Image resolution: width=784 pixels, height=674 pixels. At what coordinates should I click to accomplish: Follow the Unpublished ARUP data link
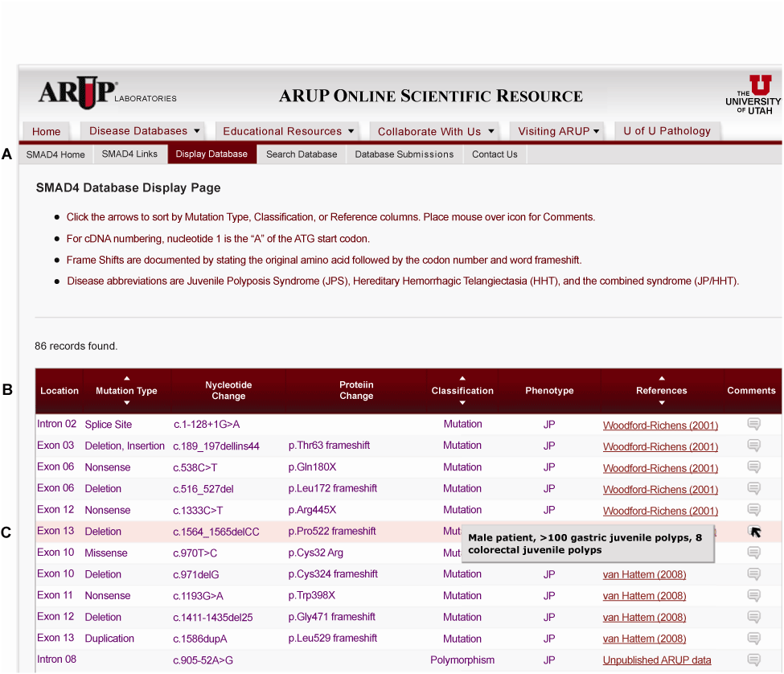click(x=657, y=660)
